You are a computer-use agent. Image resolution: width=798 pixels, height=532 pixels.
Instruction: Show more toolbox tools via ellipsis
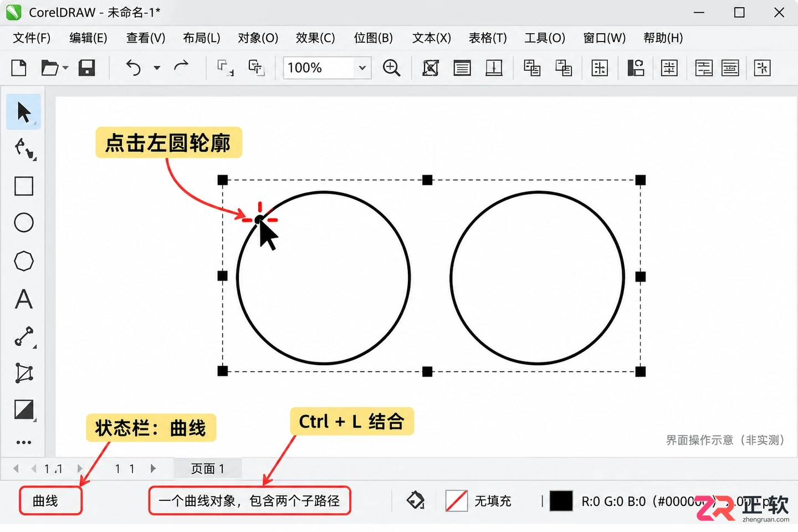coord(24,442)
